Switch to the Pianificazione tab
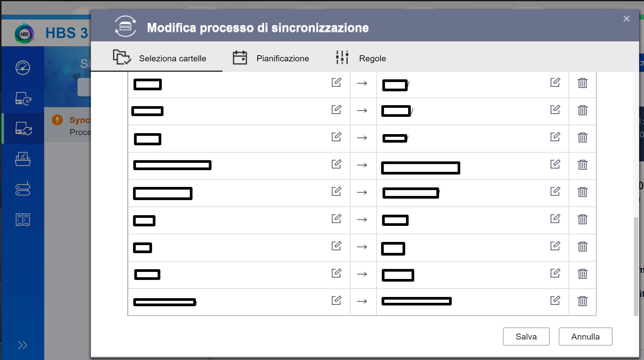The width and height of the screenshot is (644, 360). 271,58
